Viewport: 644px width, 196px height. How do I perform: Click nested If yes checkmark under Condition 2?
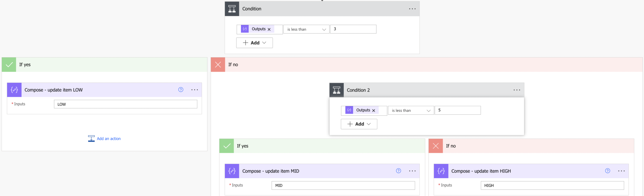tap(227, 146)
